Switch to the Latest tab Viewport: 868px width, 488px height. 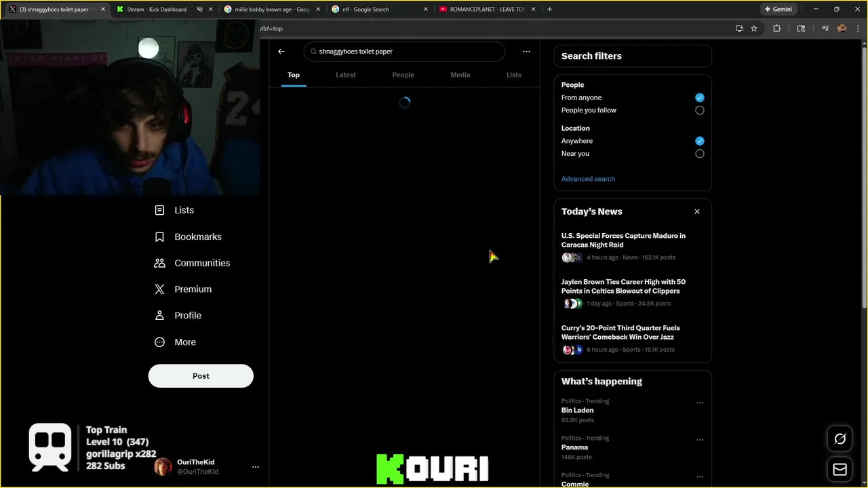(346, 75)
